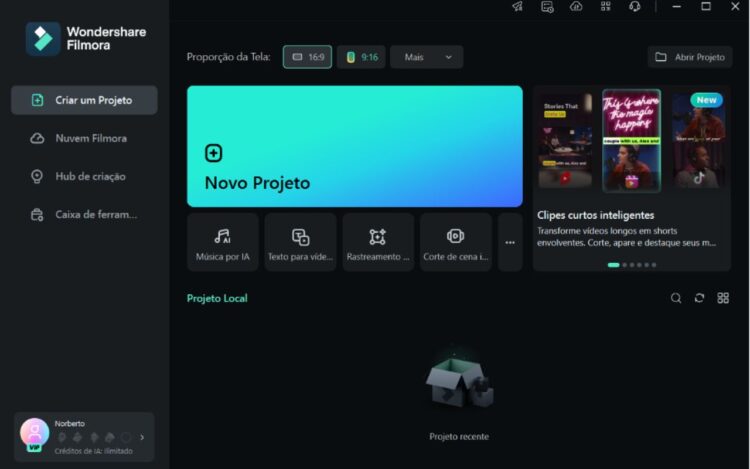Start a Novo Projeto
Image resolution: width=750 pixels, height=469 pixels.
(354, 146)
